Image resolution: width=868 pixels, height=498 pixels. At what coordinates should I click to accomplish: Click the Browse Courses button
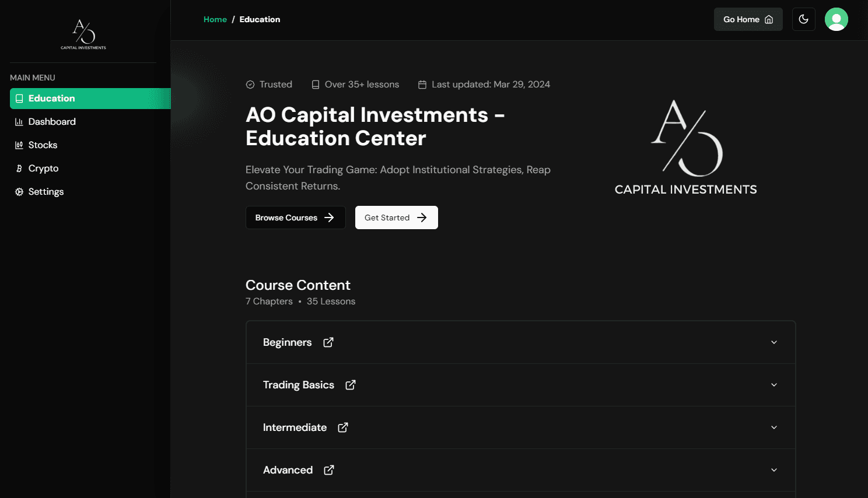coord(295,218)
